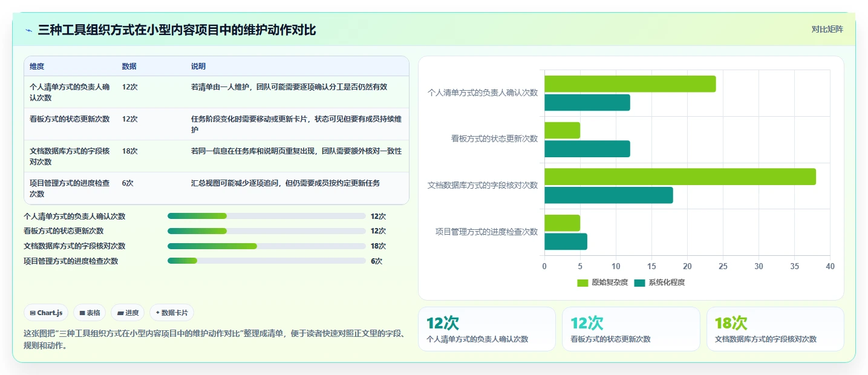Image resolution: width=868 pixels, height=375 pixels.
Task: Click table cell 文档数据库方式的字段核对次数
Action: click(x=70, y=156)
